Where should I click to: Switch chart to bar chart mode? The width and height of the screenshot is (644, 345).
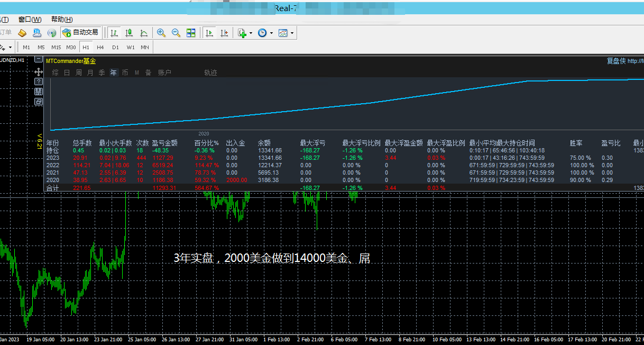114,33
